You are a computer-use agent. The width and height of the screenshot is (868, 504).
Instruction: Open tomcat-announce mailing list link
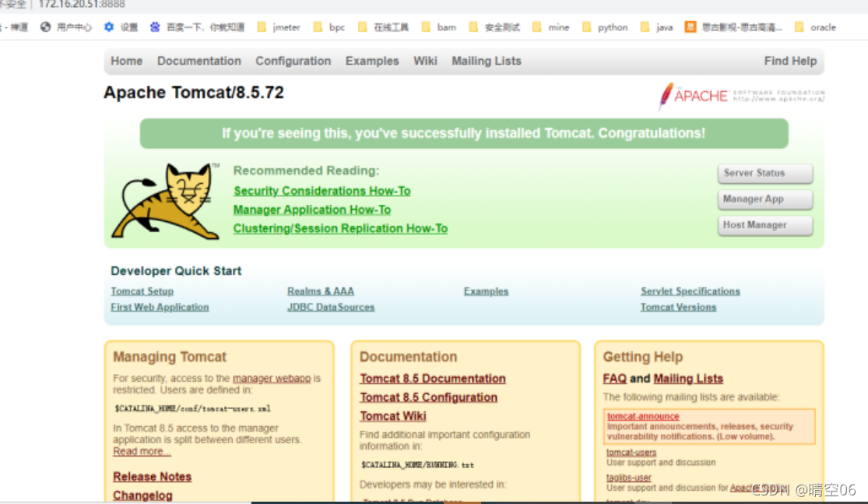pos(643,417)
